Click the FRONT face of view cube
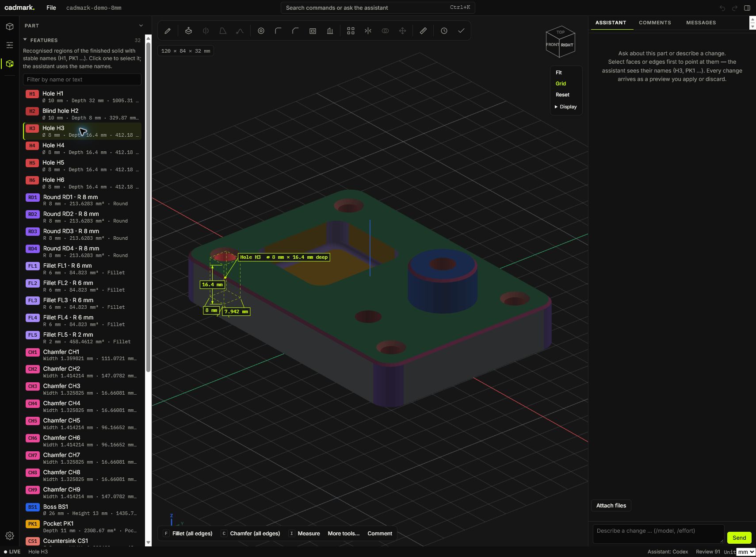 [x=553, y=45]
